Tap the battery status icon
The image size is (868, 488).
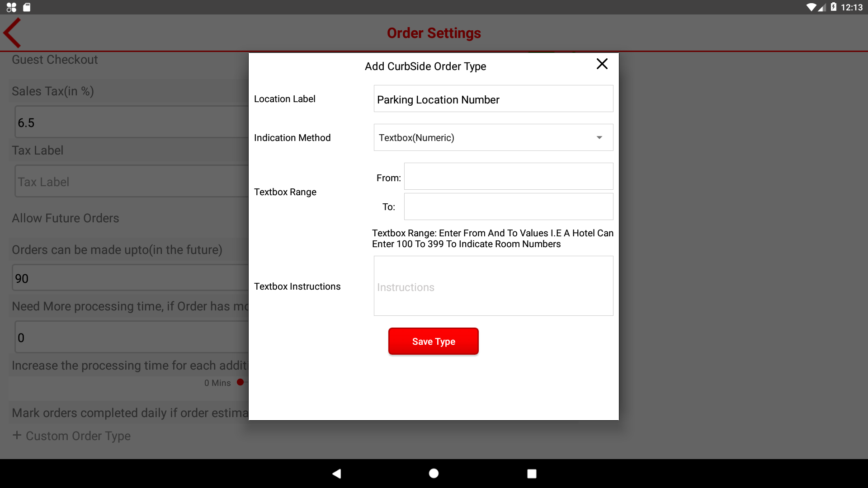[x=834, y=7]
